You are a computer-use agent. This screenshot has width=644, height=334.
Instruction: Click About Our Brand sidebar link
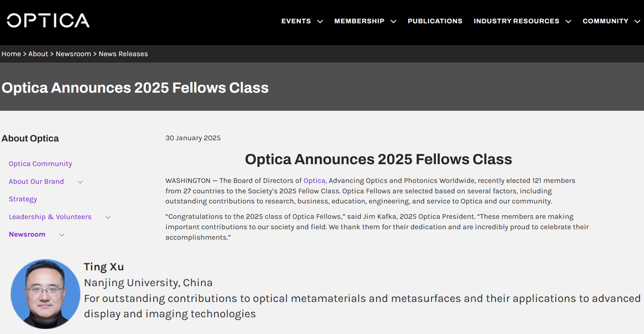[36, 181]
